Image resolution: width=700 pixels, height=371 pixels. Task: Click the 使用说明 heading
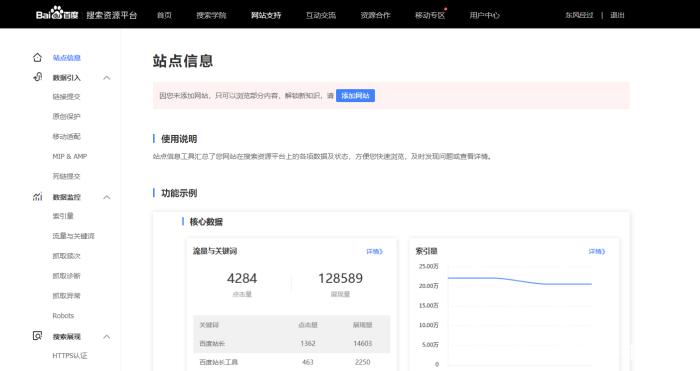pyautogui.click(x=179, y=139)
